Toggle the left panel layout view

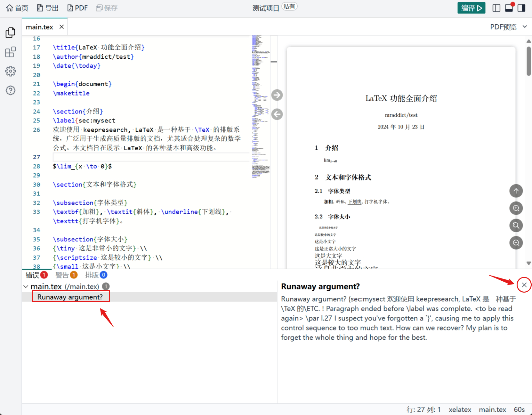496,8
